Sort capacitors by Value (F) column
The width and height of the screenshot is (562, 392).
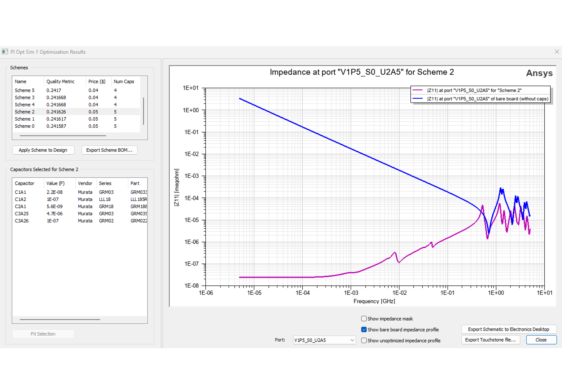coord(55,183)
